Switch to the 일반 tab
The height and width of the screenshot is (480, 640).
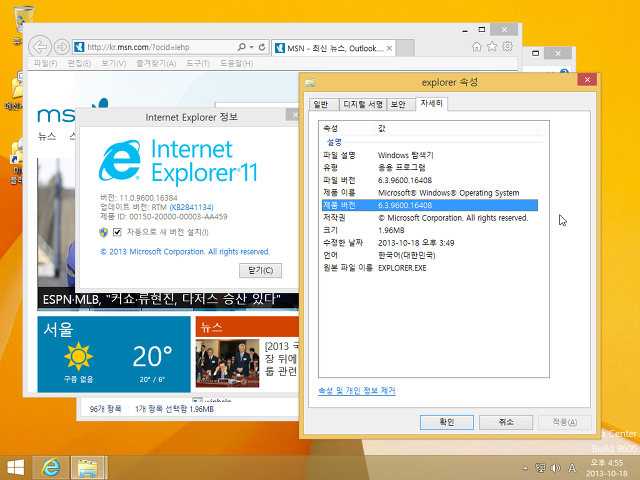click(324, 104)
